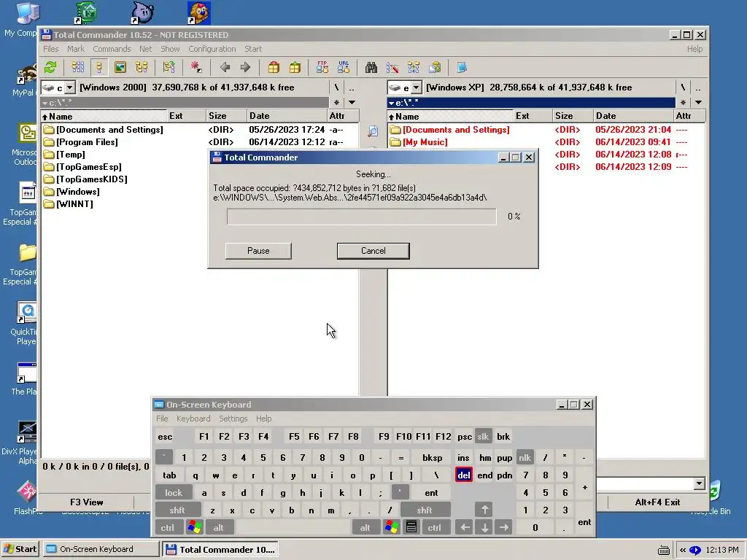The image size is (747, 560).
Task: Open the left panel drive c dropdown
Action: pyautogui.click(x=70, y=87)
